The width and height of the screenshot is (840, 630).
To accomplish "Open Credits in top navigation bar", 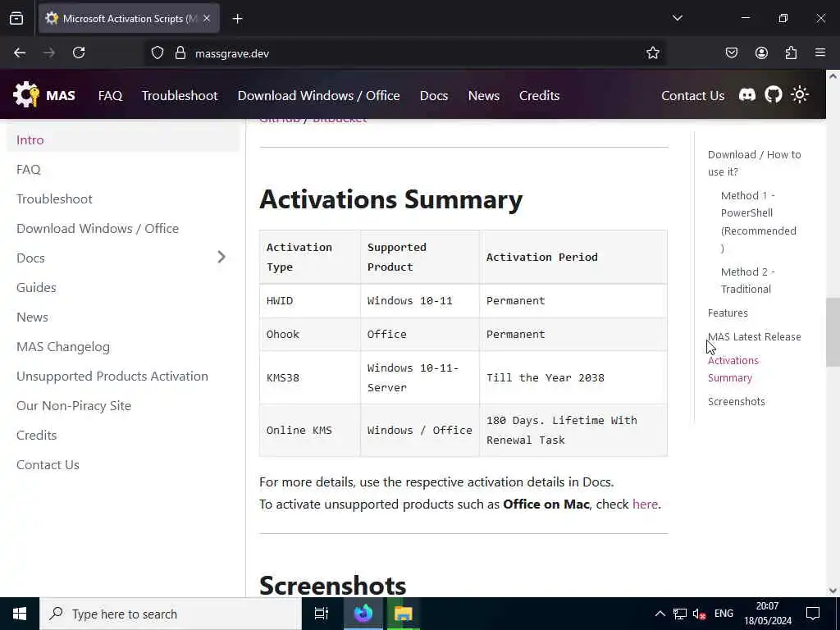I will (x=539, y=95).
